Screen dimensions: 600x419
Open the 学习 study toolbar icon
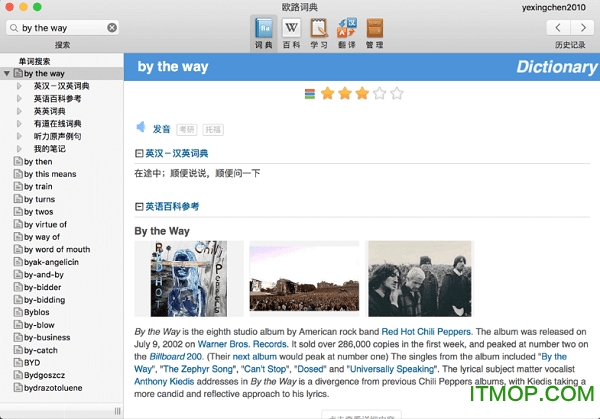(319, 32)
